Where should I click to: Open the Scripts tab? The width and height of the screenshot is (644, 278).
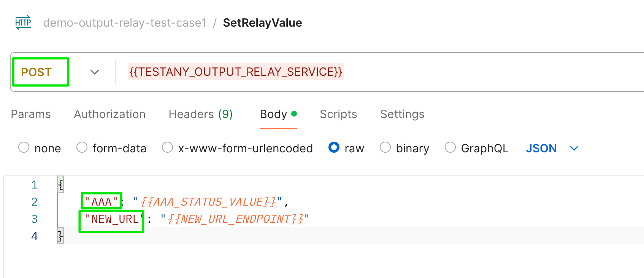click(x=339, y=114)
